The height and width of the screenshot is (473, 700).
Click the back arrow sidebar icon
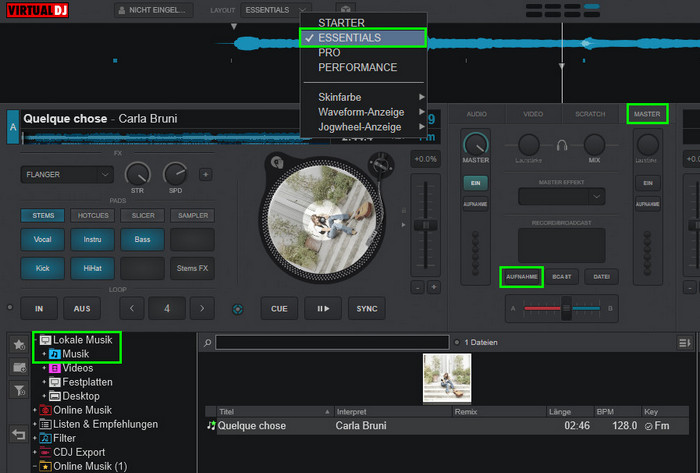pyautogui.click(x=19, y=434)
